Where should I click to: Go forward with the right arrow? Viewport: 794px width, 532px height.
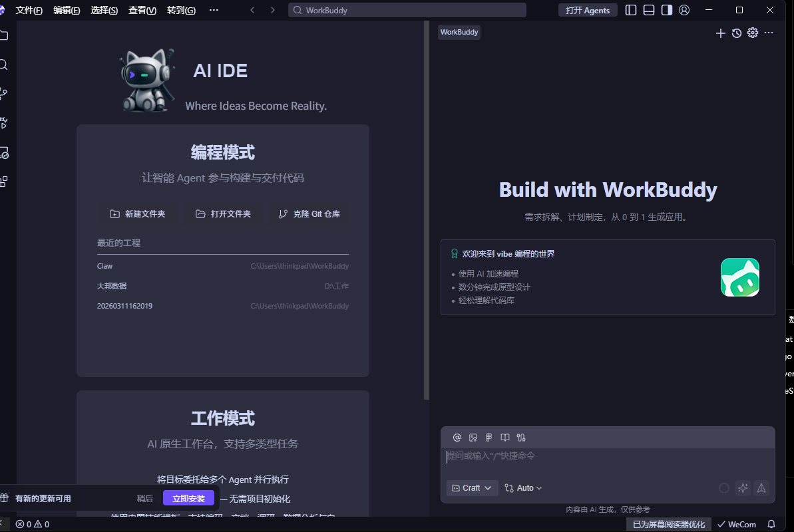272,10
